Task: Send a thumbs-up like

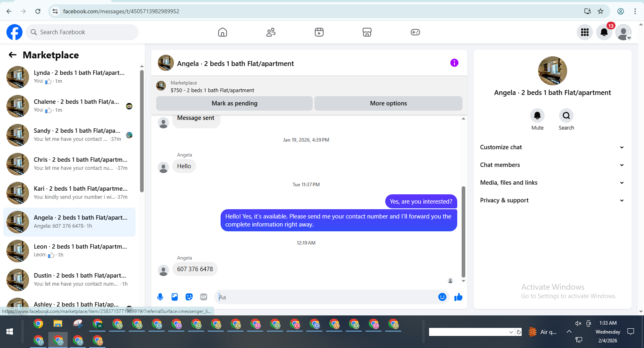Action: [x=458, y=297]
